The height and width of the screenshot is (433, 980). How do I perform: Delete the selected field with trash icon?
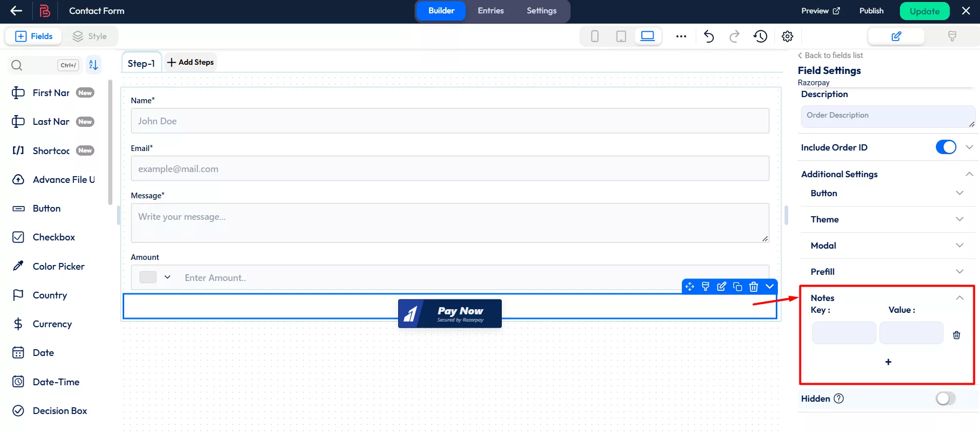(753, 287)
